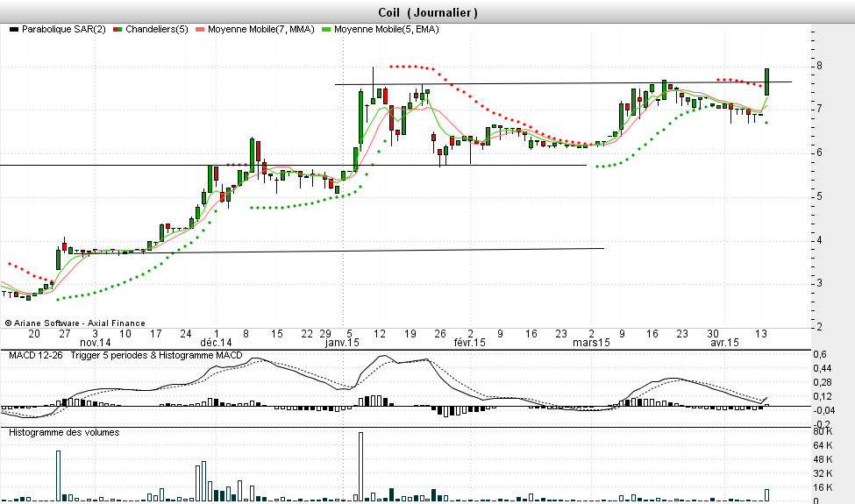Click the janv.15 label on date axis
Viewport: 855px width, 504px height.
[x=342, y=343]
